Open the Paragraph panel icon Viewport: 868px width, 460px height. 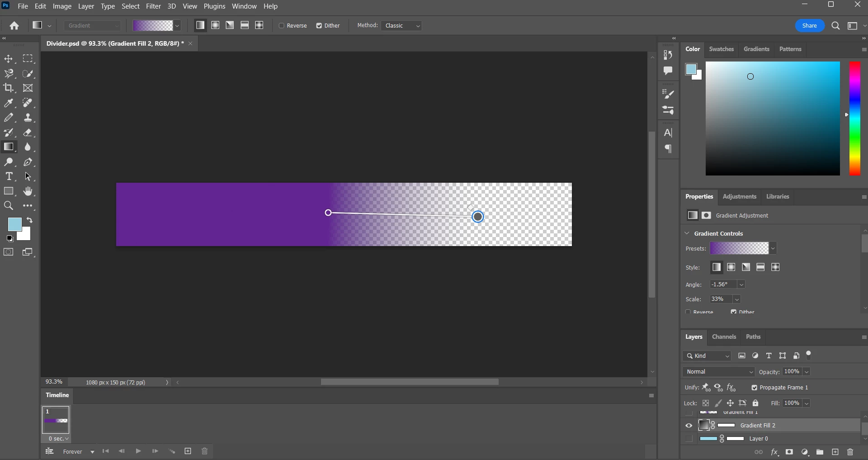tap(668, 149)
